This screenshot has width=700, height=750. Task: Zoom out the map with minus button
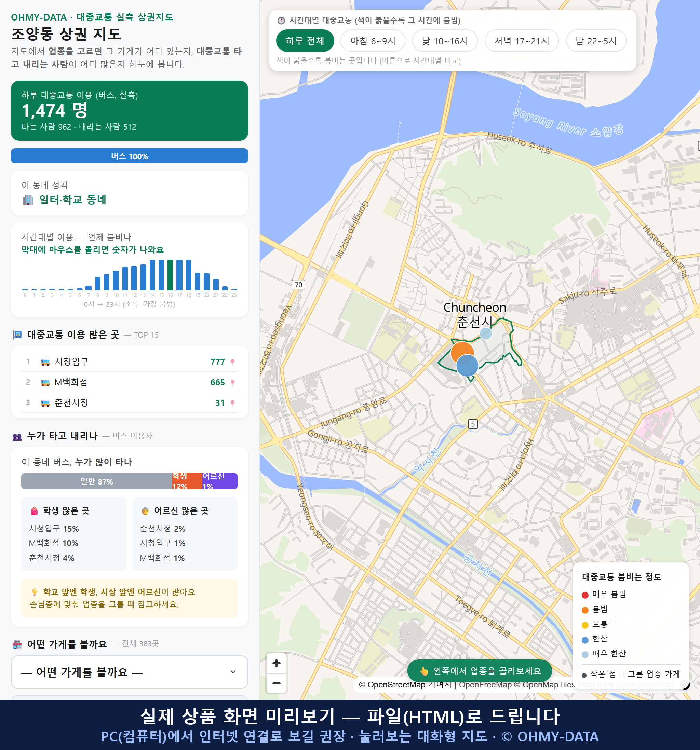[x=276, y=683]
